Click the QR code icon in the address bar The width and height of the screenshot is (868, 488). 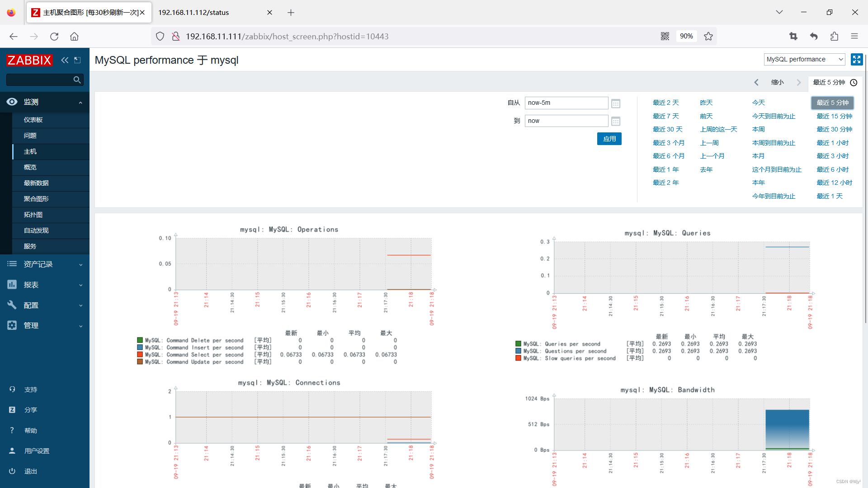coord(665,36)
